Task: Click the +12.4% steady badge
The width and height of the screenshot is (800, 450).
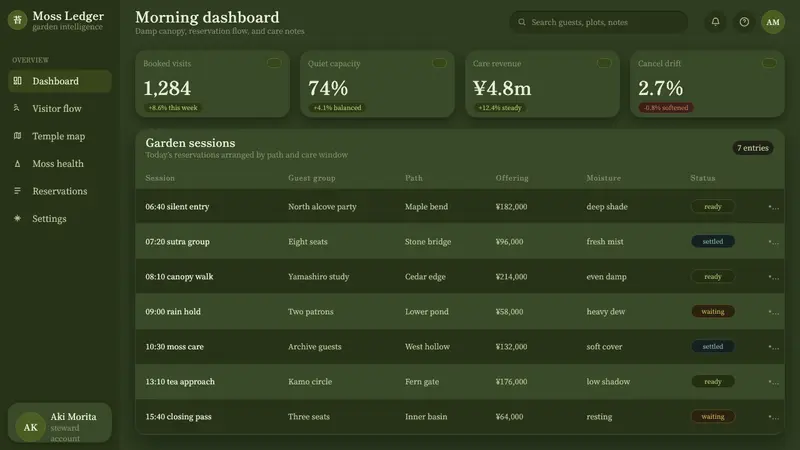Action: 500,108
